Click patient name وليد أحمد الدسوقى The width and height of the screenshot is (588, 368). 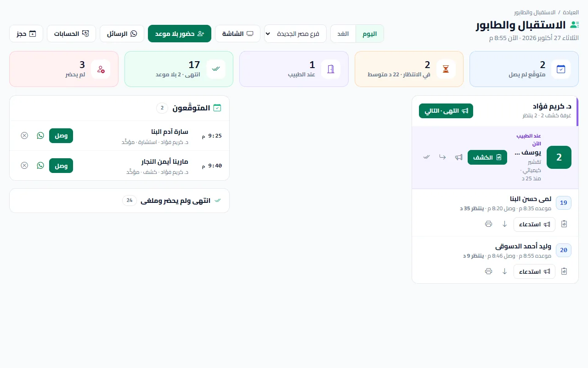(x=523, y=246)
